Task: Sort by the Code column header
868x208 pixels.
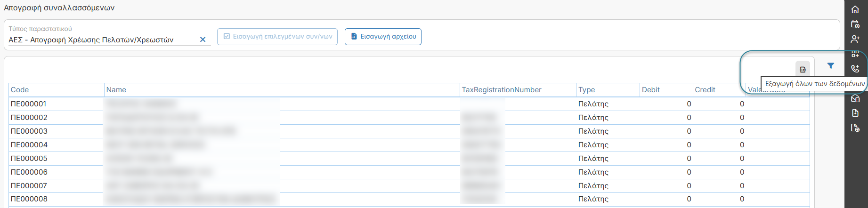Action: 57,90
